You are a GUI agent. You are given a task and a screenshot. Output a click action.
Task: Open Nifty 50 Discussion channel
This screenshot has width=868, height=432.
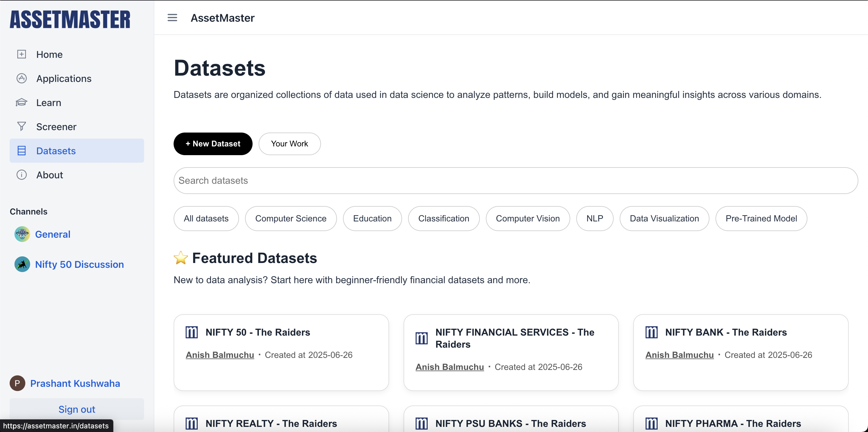coord(80,264)
